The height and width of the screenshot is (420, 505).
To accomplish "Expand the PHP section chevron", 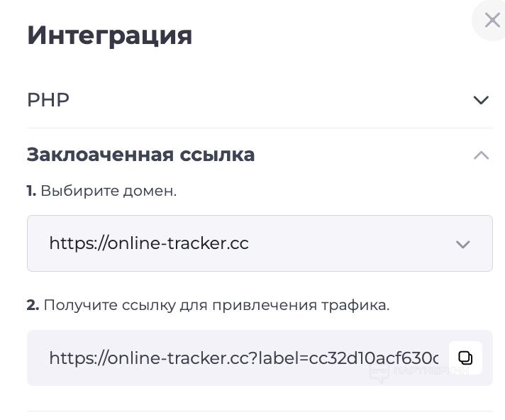I will pos(481,100).
